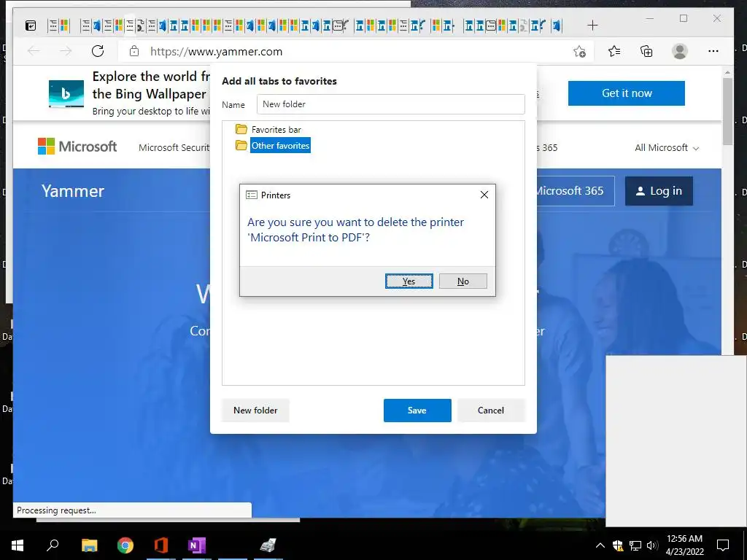Open Settings and more ellipsis menu
This screenshot has width=747, height=560.
coord(713,51)
